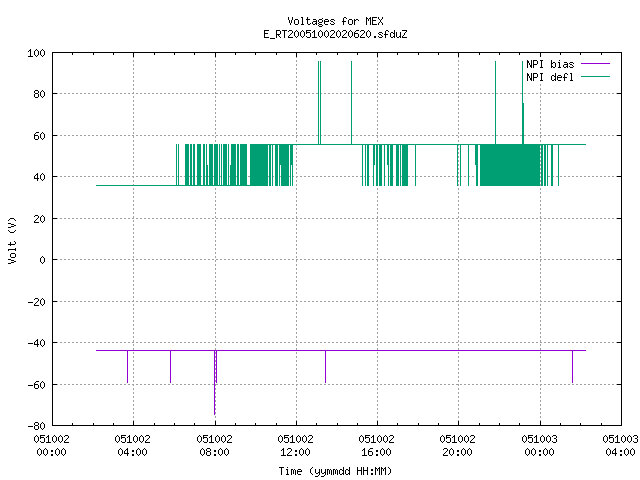Click the y-axis tick label -60
The height and width of the screenshot is (480, 640).
[x=36, y=384]
